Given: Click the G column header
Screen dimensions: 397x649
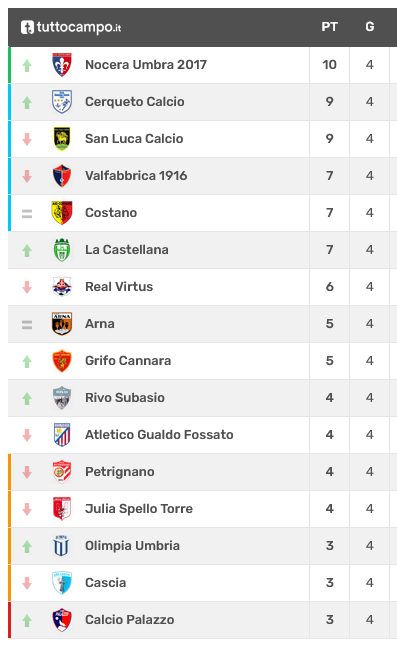Looking at the screenshot, I should [370, 27].
